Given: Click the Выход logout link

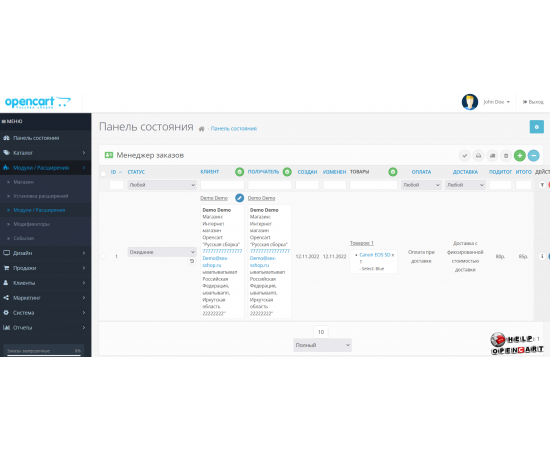Looking at the screenshot, I should tap(533, 102).
